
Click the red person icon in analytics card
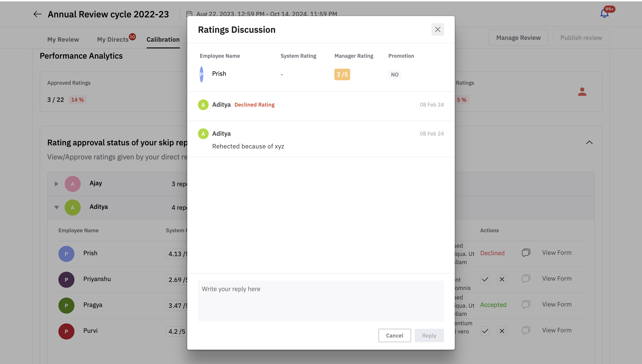[x=582, y=92]
